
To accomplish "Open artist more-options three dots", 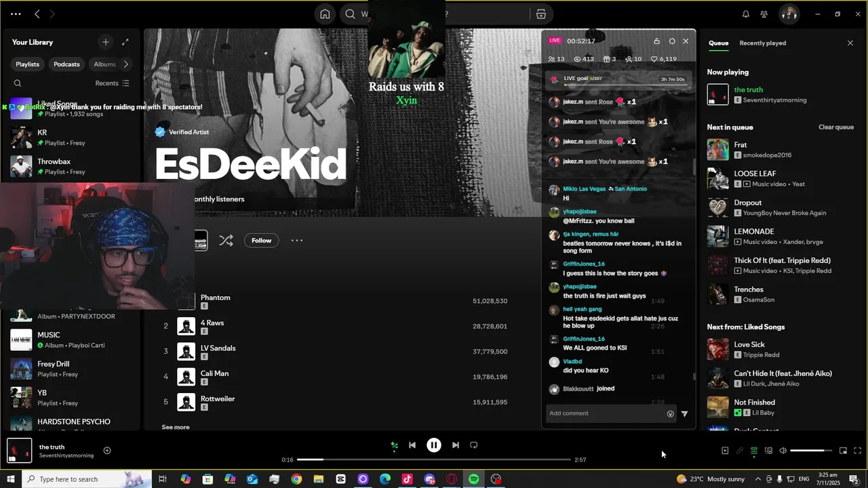I will 297,241.
